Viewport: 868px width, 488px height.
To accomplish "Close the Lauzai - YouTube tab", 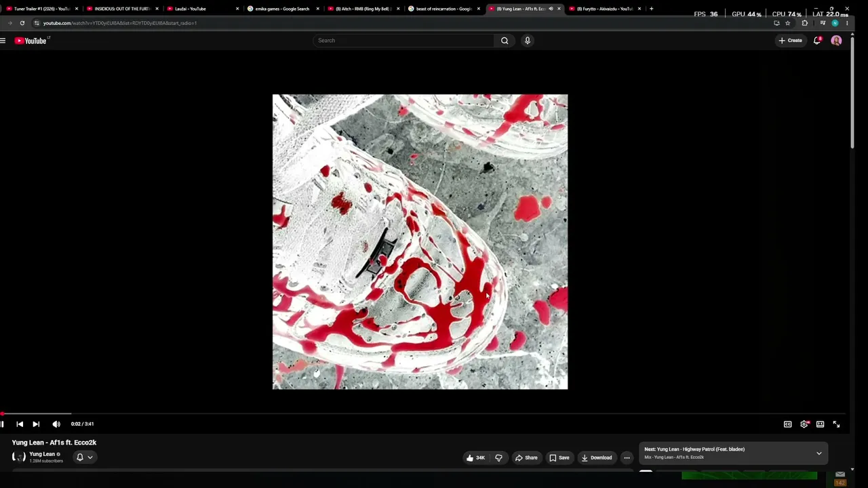I will click(237, 9).
